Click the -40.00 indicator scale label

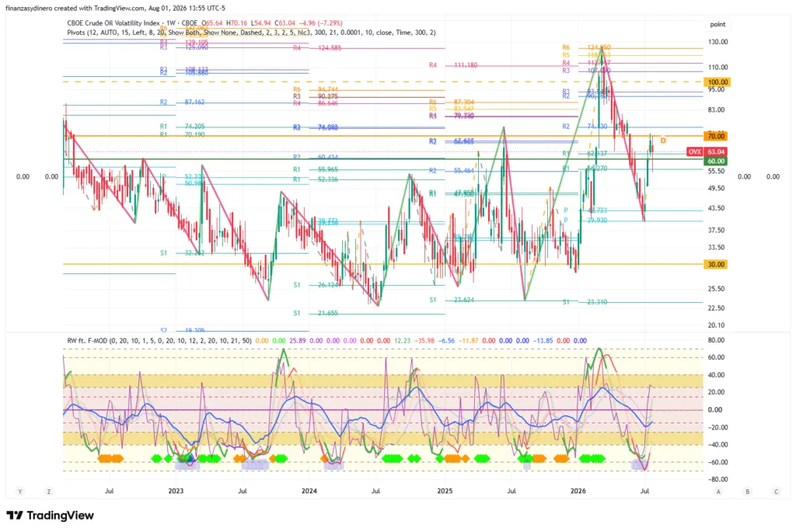pos(716,445)
